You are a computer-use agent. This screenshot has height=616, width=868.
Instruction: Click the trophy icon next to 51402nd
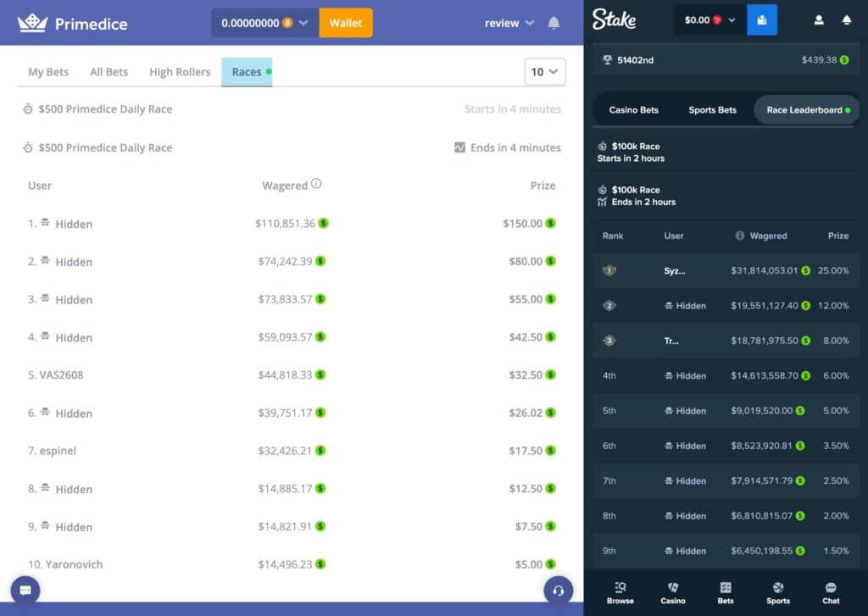[x=607, y=60]
